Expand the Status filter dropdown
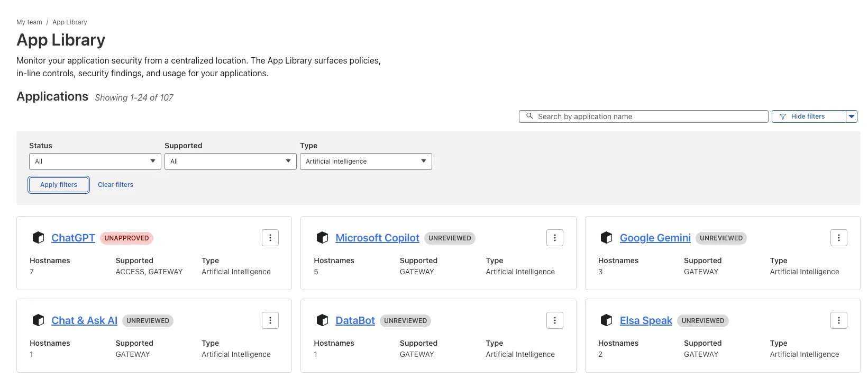Screen dimensions: 868x377 (x=95, y=161)
